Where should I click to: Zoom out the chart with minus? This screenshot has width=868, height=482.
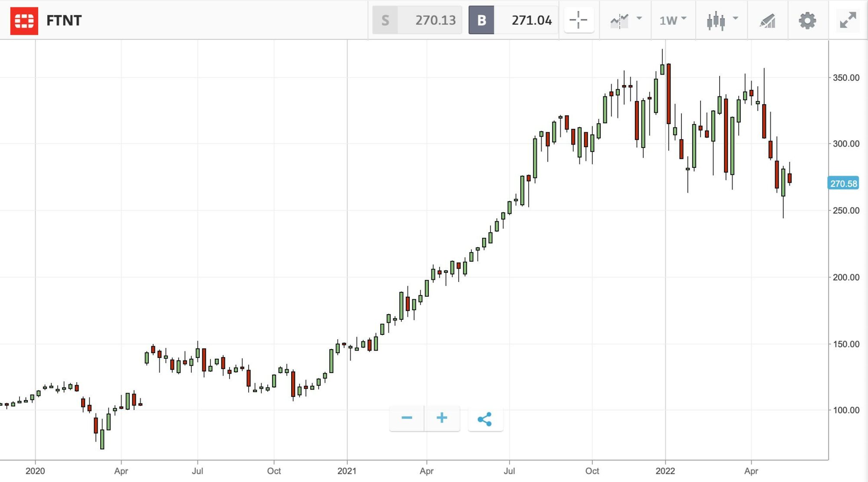click(407, 418)
